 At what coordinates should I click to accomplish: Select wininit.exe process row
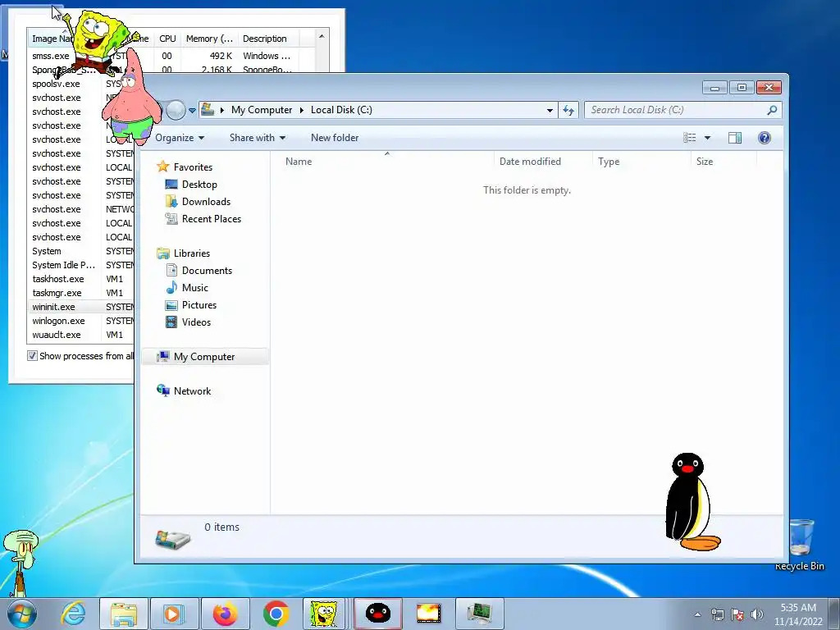click(x=80, y=307)
